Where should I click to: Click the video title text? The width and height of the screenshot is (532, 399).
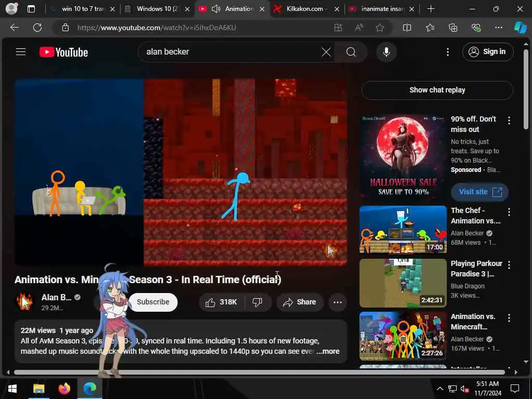click(148, 280)
